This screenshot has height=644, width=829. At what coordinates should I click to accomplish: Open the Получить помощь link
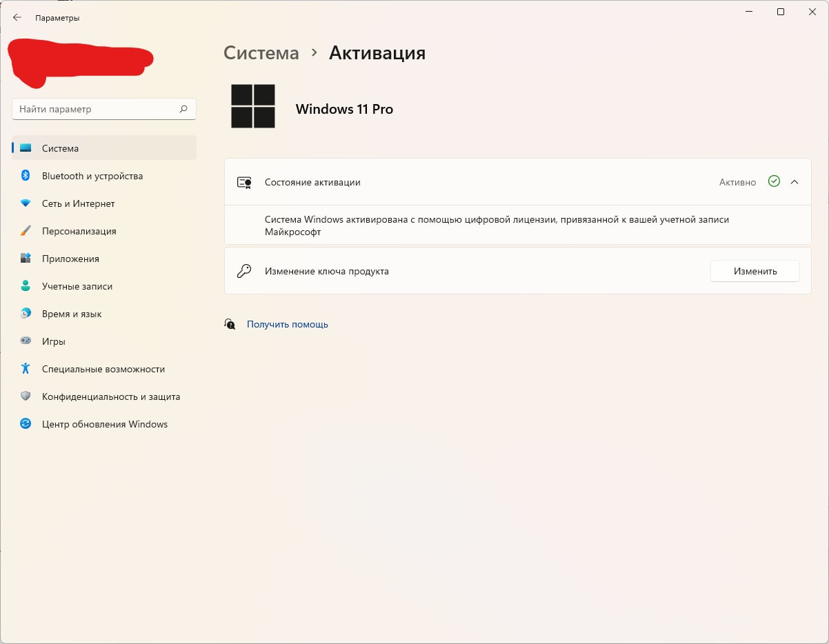pyautogui.click(x=288, y=324)
